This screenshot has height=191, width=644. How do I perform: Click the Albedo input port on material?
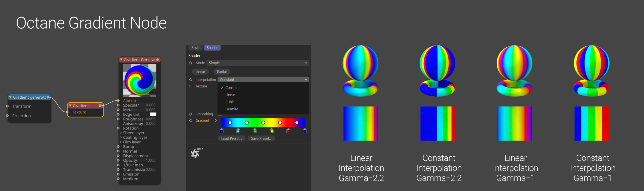point(118,101)
